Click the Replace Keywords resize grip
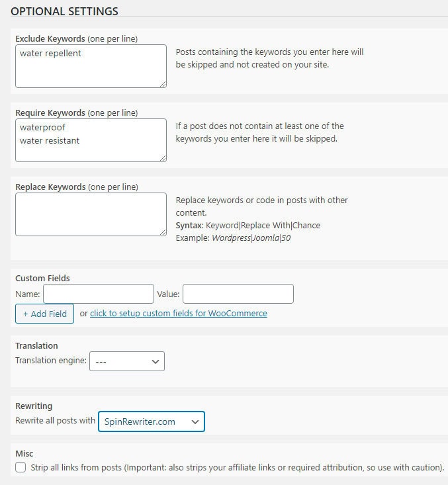Viewport: 448px width, 485px height. 163,232
